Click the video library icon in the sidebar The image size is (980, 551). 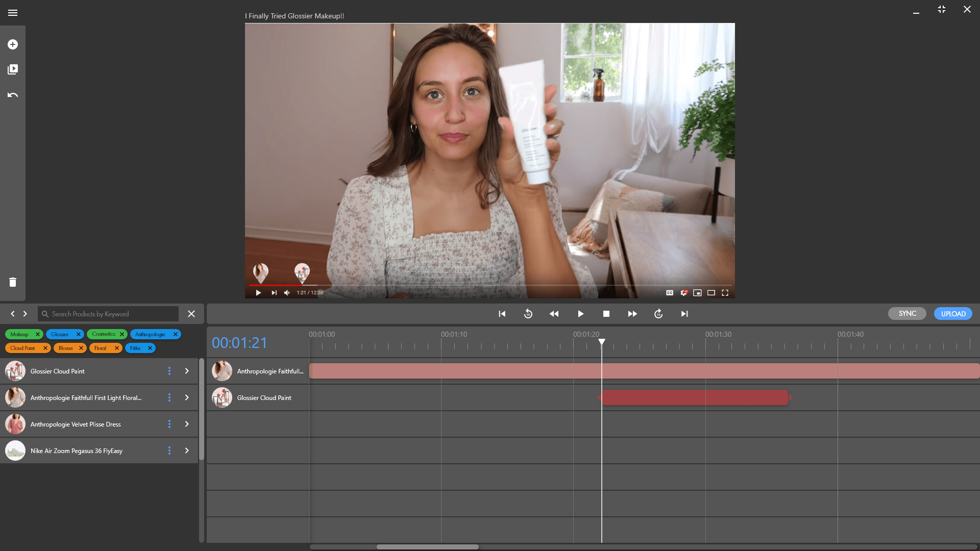click(x=13, y=69)
